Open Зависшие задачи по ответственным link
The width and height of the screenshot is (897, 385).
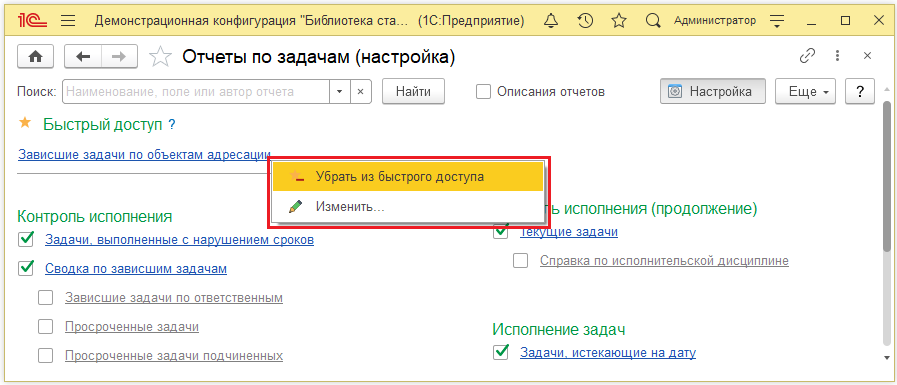(174, 297)
